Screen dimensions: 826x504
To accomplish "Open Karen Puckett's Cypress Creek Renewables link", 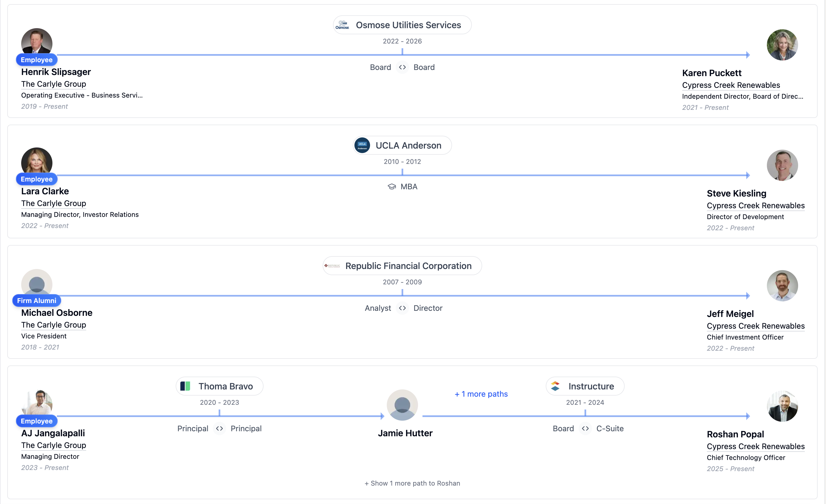I will (731, 85).
